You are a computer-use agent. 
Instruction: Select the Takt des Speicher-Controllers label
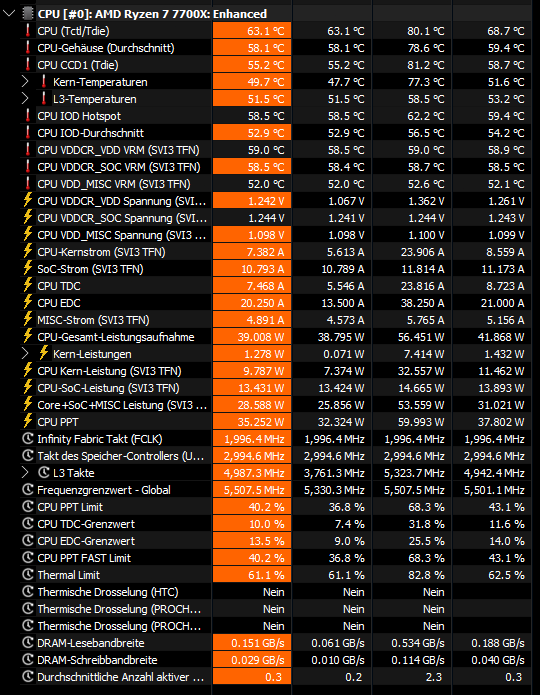point(121,456)
